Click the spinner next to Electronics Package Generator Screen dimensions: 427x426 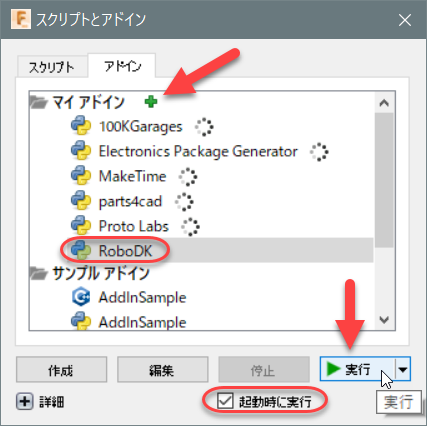coord(319,152)
